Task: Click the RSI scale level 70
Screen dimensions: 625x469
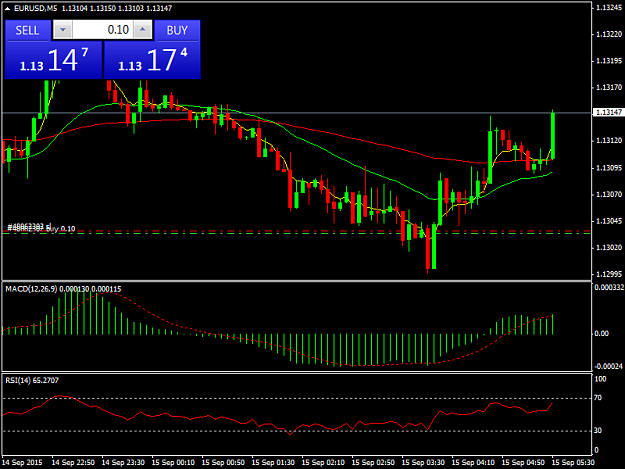Action: click(x=598, y=398)
